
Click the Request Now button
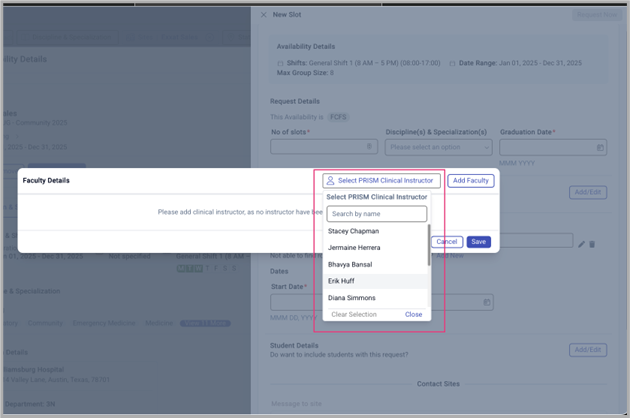pos(597,15)
